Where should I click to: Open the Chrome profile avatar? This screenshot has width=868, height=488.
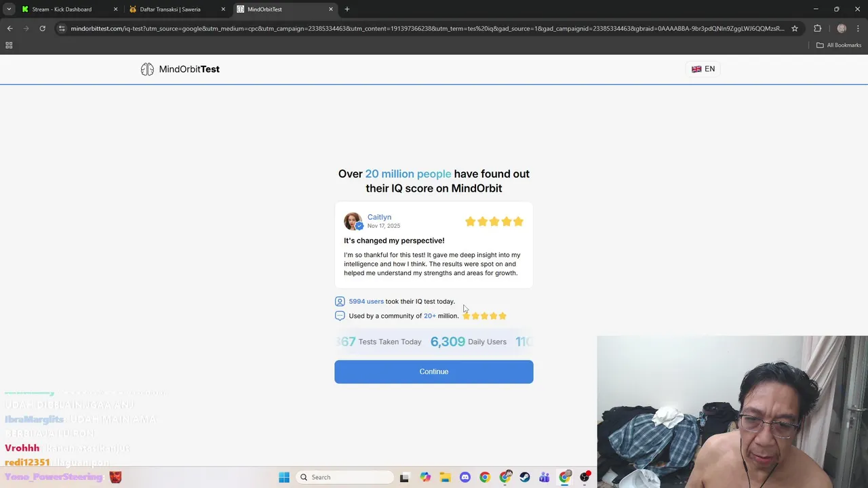(842, 28)
